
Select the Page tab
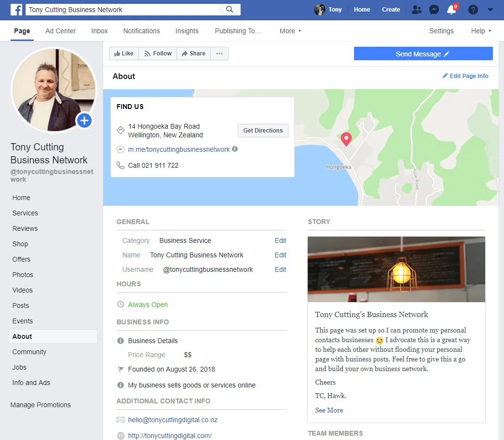22,31
